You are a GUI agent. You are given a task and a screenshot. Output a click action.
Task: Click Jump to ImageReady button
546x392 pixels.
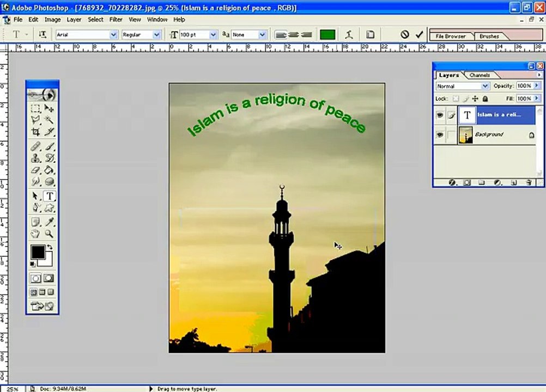(42, 306)
